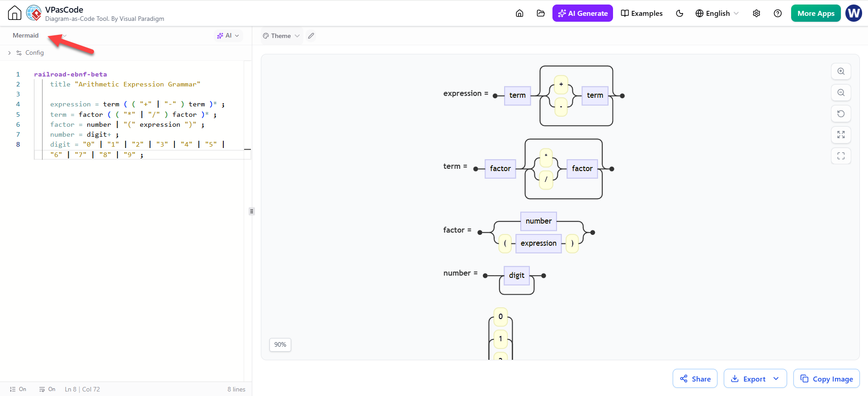The width and height of the screenshot is (868, 396).
Task: Open the AI dropdown in editor toolbar
Action: point(228,35)
